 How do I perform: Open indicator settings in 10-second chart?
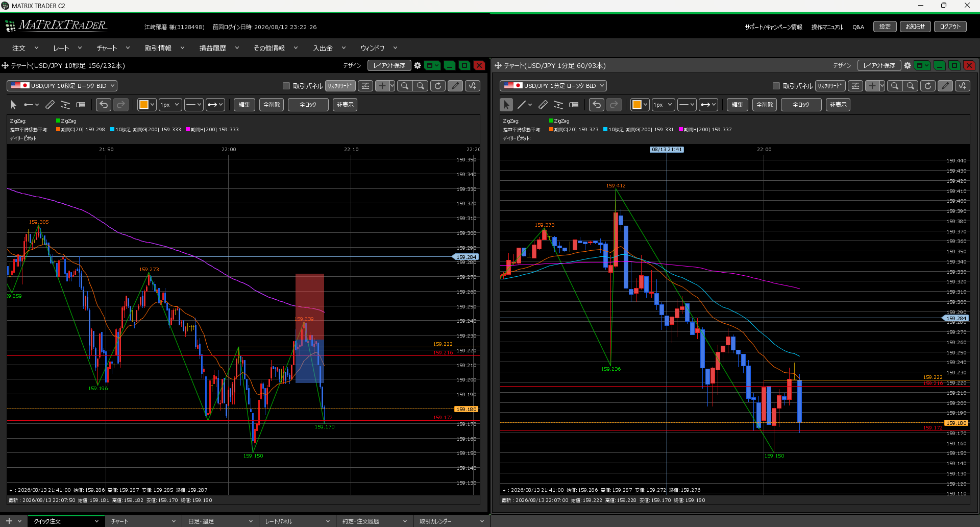(x=473, y=86)
